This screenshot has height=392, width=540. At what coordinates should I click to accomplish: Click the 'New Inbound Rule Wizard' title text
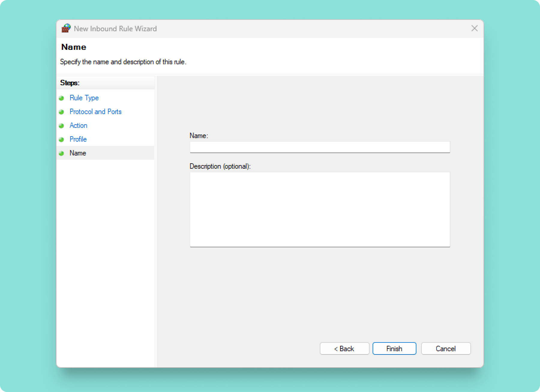coord(115,29)
